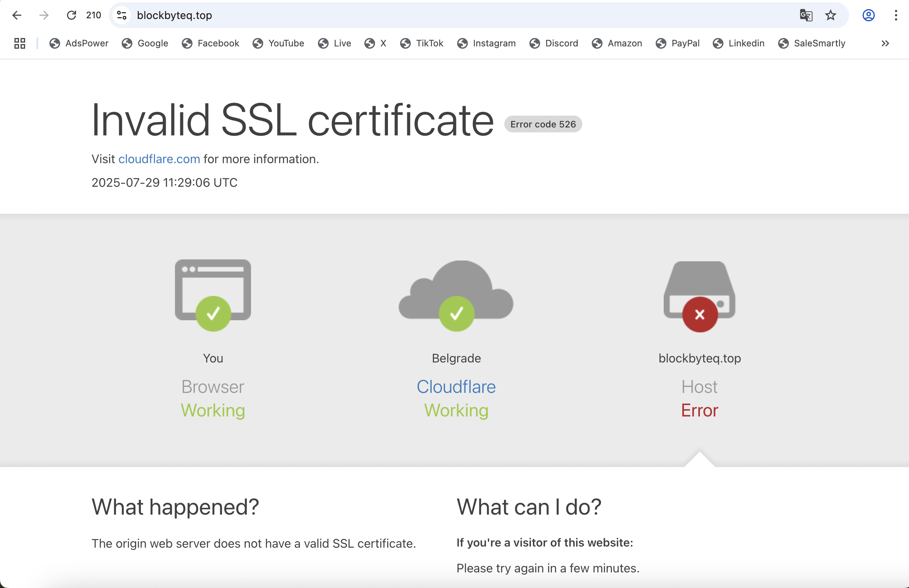Open the apps grid in bookmarks bar
909x588 pixels.
point(19,43)
